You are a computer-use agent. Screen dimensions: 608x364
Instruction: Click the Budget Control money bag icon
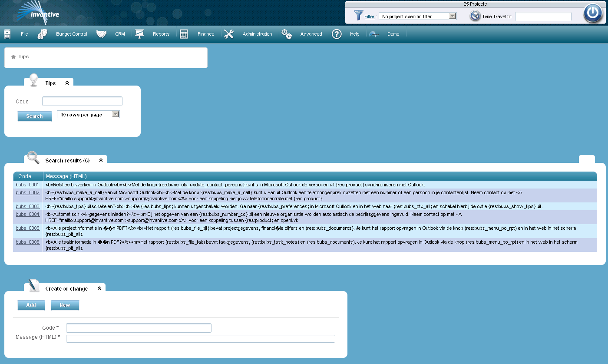[43, 34]
